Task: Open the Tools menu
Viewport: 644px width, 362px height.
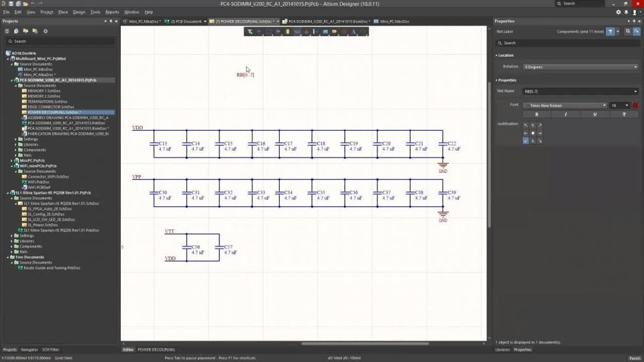Action: click(95, 12)
